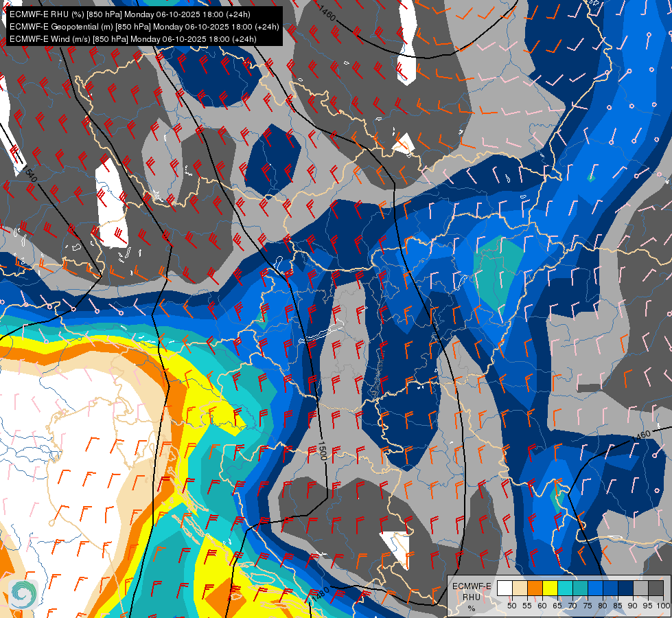The width and height of the screenshot is (672, 618).
Task: Select the orange legend swatch for 55–60%
Action: (535, 588)
